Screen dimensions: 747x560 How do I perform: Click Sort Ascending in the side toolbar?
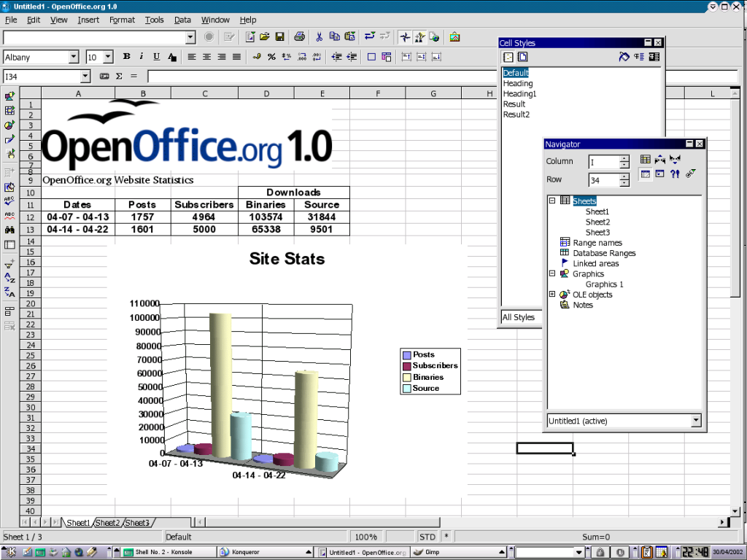pos(9,277)
